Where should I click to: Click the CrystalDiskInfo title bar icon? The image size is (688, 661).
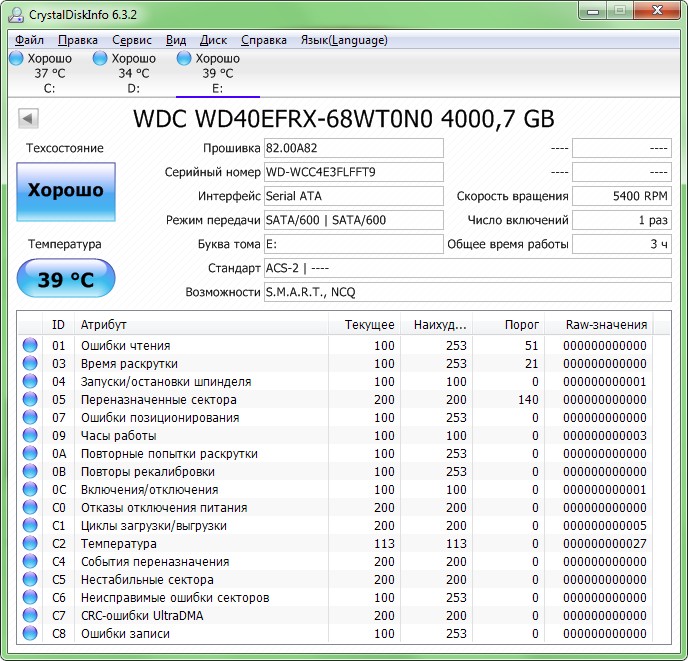[x=17, y=14]
